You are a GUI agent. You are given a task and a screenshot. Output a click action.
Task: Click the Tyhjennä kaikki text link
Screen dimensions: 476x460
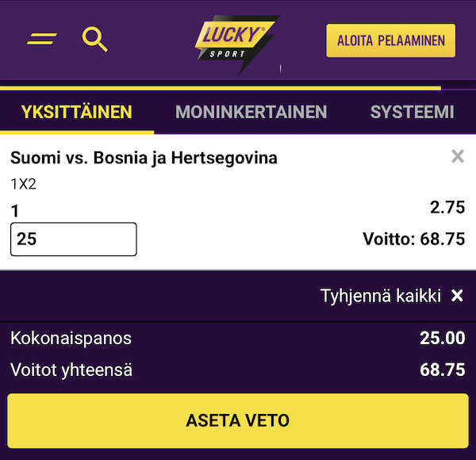click(x=380, y=296)
